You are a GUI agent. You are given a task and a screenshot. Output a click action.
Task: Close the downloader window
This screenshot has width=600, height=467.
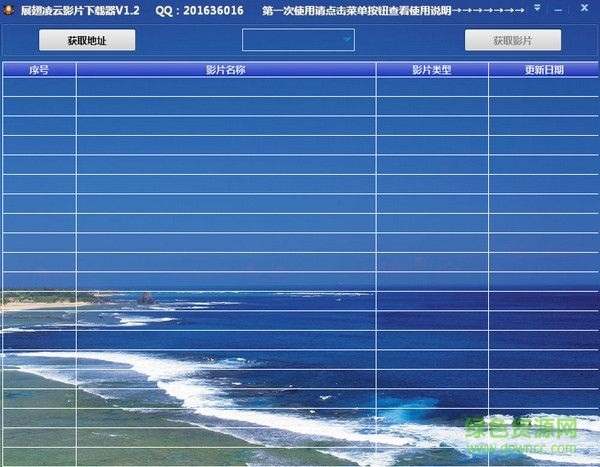pyautogui.click(x=584, y=8)
